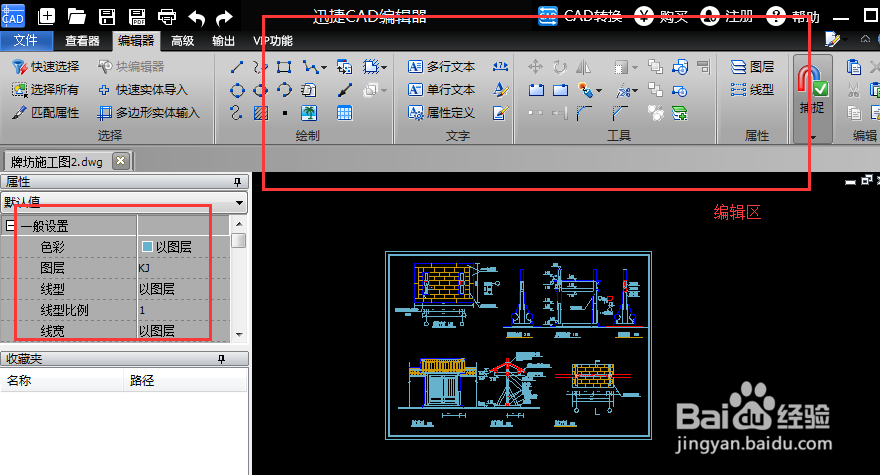880x475 pixels.
Task: Open the dropdown arrow under 捕捉
Action: click(812, 136)
